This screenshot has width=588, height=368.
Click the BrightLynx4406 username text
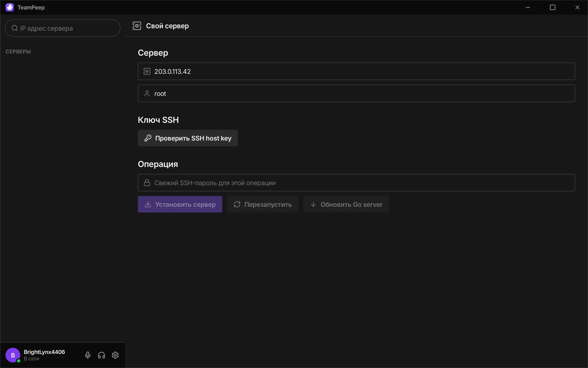45,352
